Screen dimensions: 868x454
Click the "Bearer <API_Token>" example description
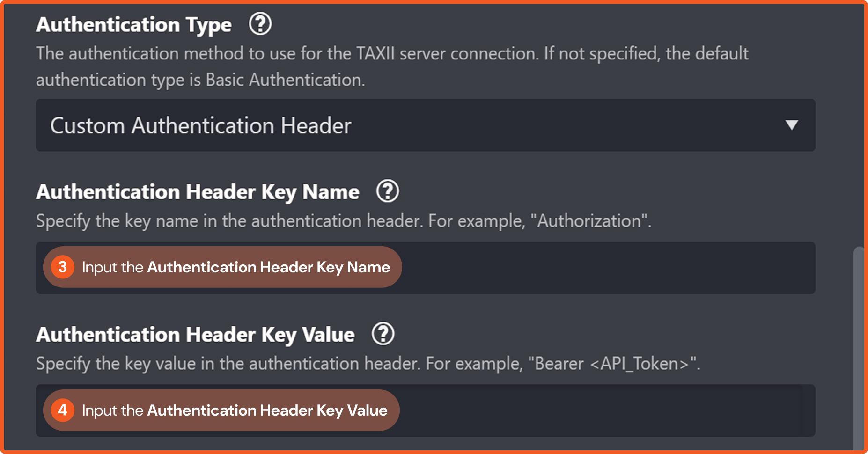(368, 364)
